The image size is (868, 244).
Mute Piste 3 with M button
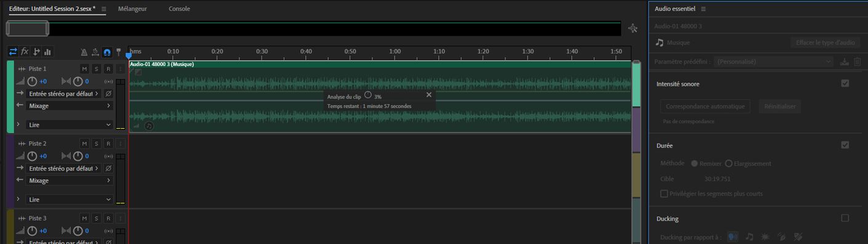click(x=84, y=218)
